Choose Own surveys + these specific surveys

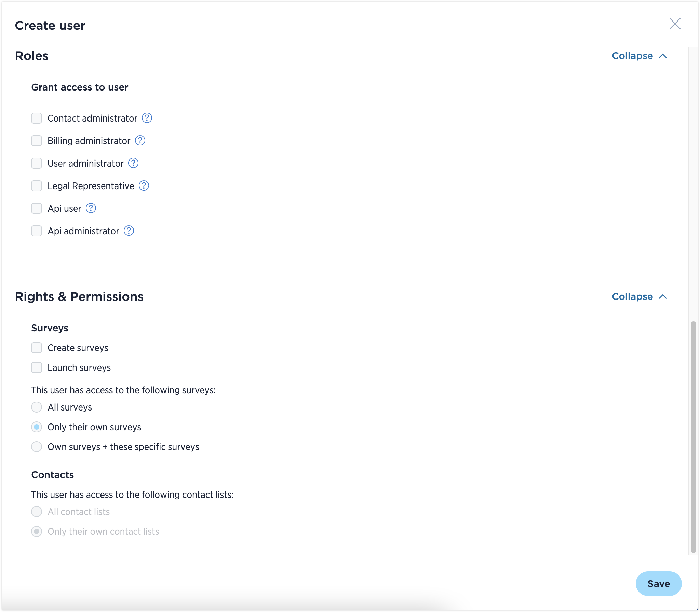pyautogui.click(x=37, y=447)
